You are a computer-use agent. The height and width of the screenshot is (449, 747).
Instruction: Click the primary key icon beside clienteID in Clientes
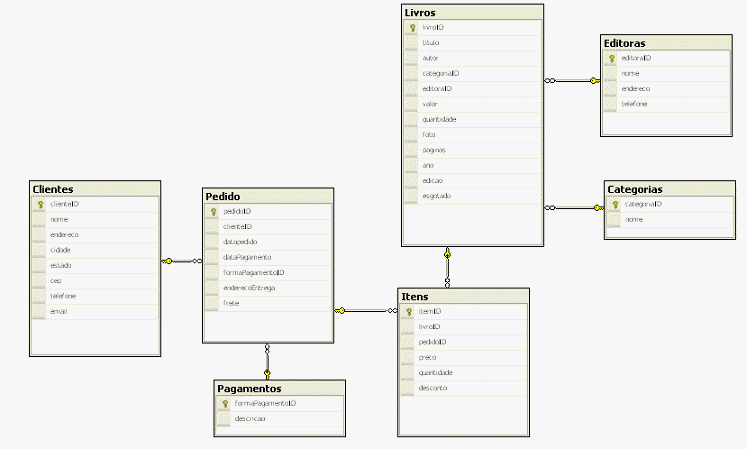point(39,204)
